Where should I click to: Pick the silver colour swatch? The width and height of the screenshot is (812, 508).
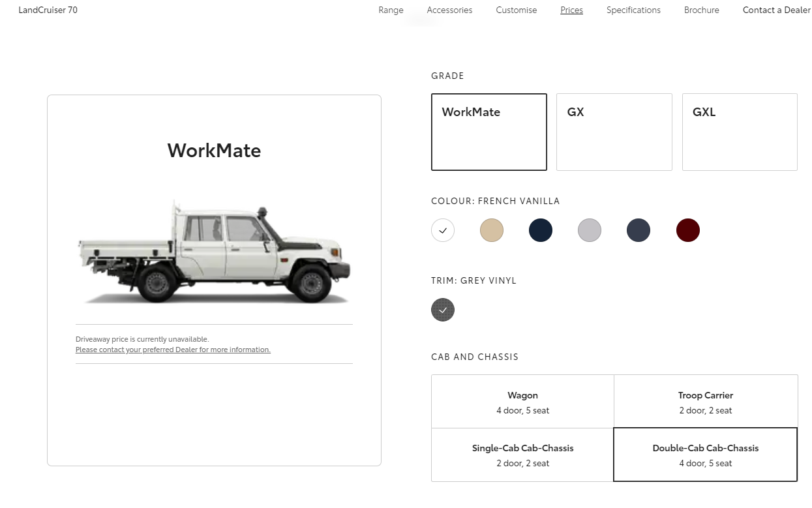tap(590, 230)
